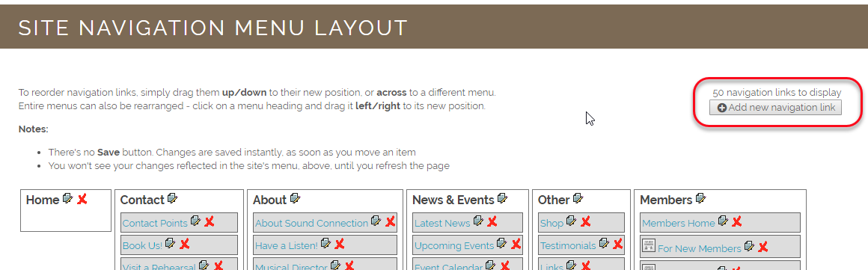Click the edit icon next to Other heading
Image resolution: width=868 pixels, height=270 pixels.
point(578,198)
